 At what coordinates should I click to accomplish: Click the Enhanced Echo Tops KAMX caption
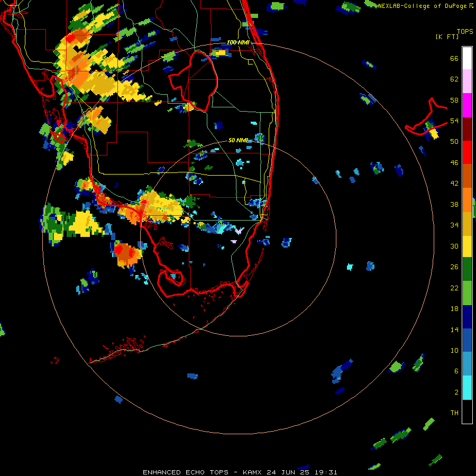[240, 472]
